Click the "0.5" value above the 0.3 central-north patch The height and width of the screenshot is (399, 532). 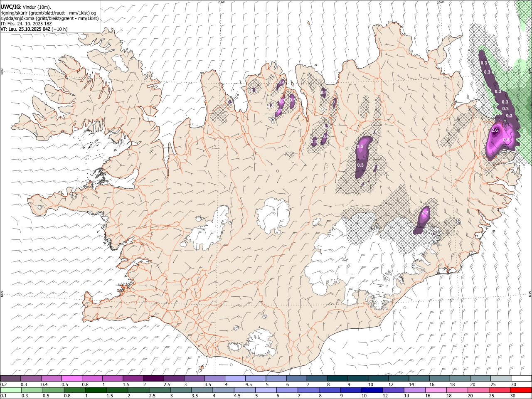point(360,146)
